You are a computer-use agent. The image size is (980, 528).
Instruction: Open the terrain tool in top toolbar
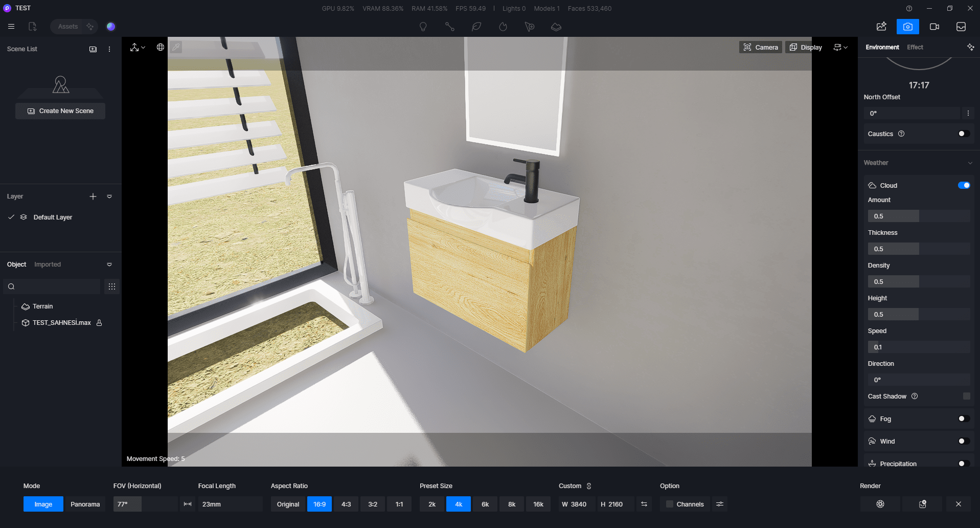point(556,27)
